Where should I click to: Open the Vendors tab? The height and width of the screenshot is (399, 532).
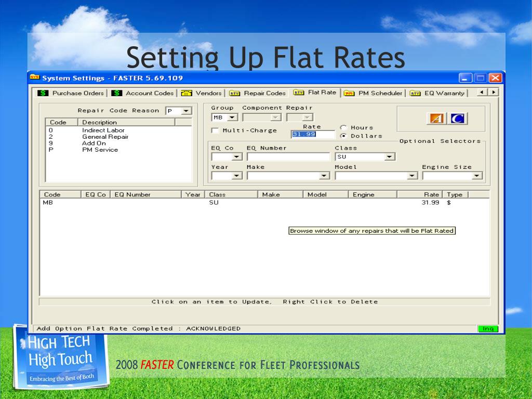click(201, 93)
